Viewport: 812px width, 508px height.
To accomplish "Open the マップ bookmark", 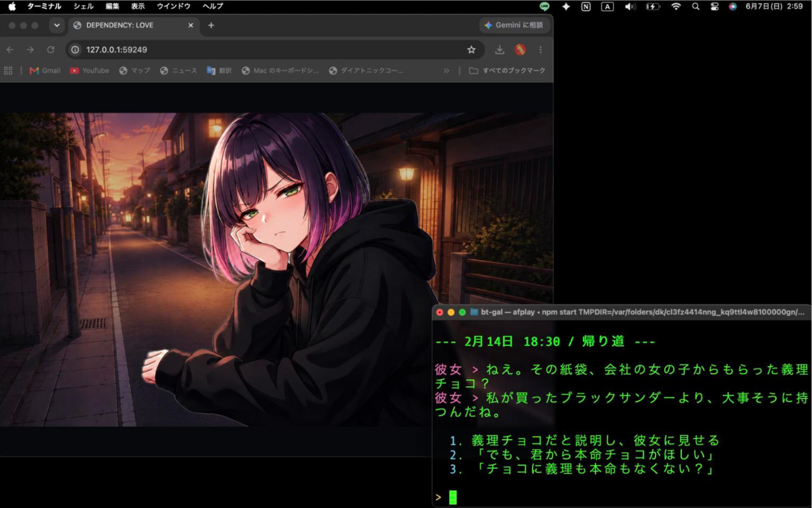I will point(134,71).
